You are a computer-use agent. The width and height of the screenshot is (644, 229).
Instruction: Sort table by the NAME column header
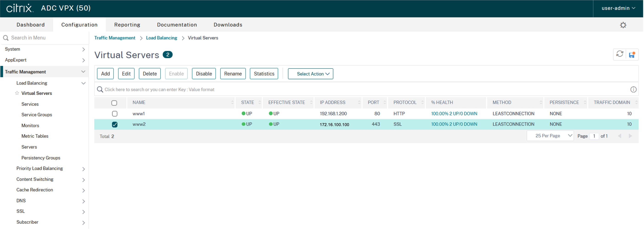tap(139, 102)
